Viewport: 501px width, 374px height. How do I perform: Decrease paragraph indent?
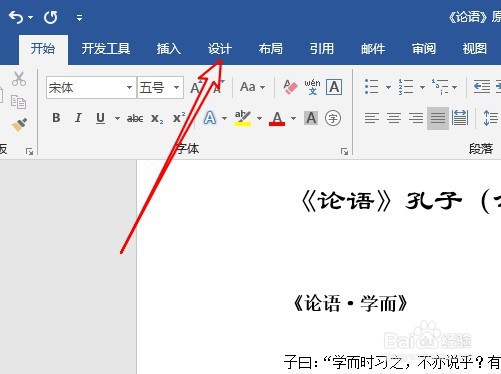(482, 87)
